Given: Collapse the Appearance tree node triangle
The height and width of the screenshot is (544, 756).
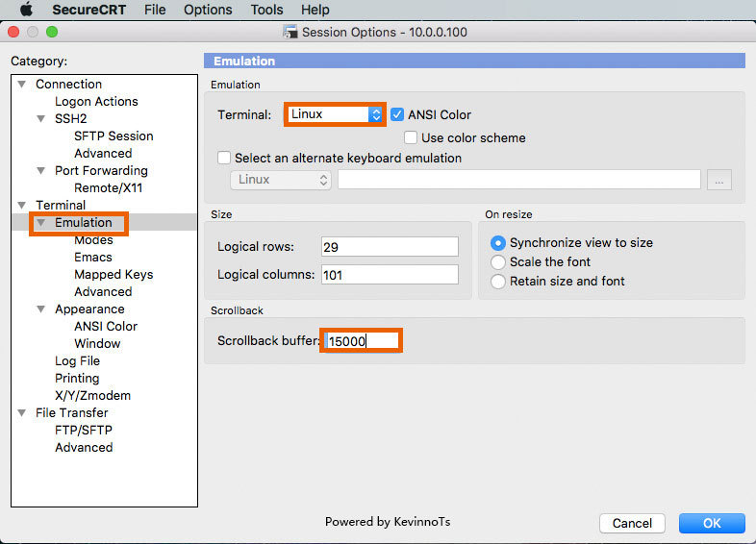Looking at the screenshot, I should click(x=41, y=309).
